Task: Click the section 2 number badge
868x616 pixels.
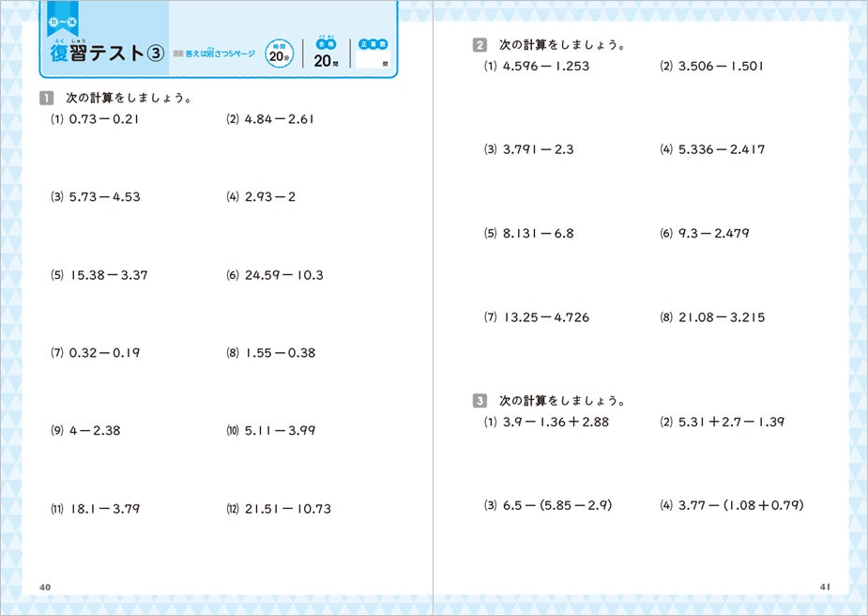Action: 480,45
